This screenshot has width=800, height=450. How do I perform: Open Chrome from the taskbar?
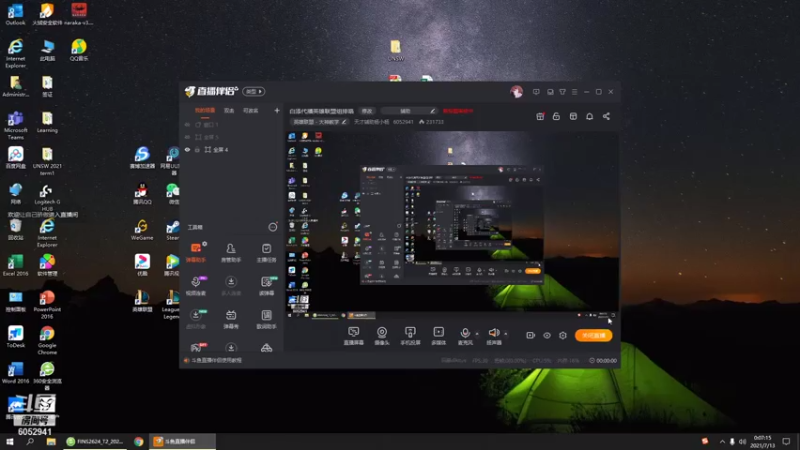tap(138, 441)
